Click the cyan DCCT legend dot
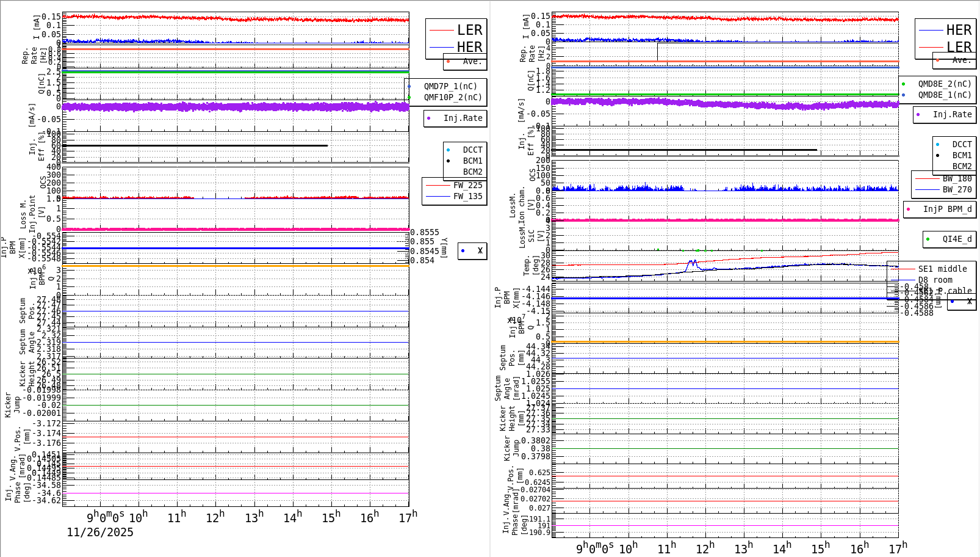 tap(450, 149)
